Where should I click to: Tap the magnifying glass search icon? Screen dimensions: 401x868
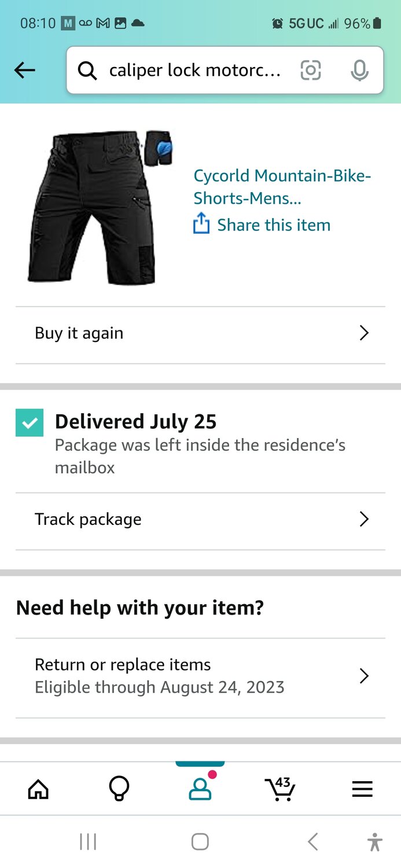pos(87,71)
